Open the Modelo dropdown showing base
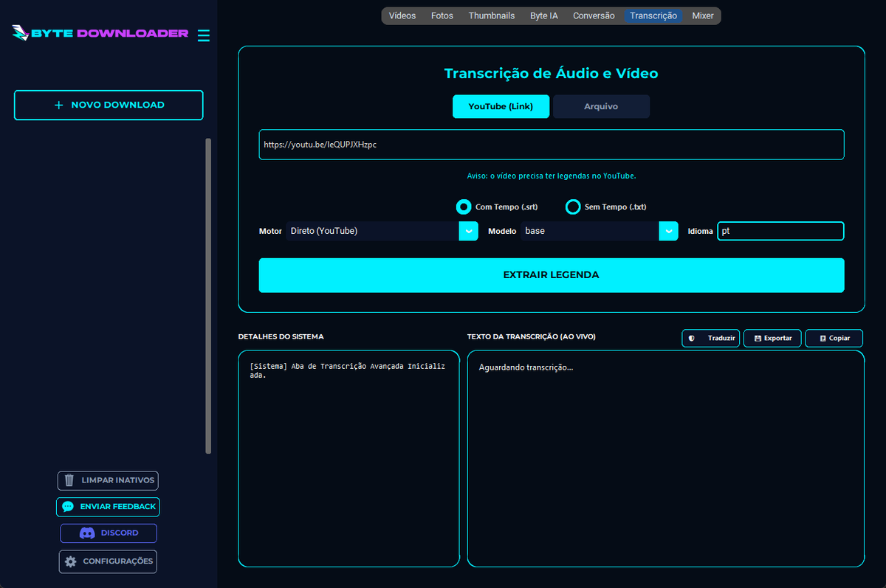886x588 pixels. tap(599, 231)
